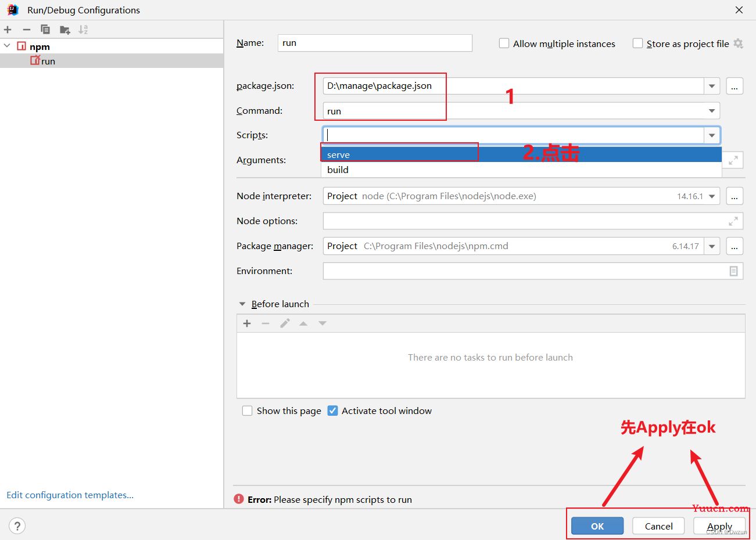This screenshot has height=540, width=756.
Task: Edit the before-launch task
Action: pos(285,323)
